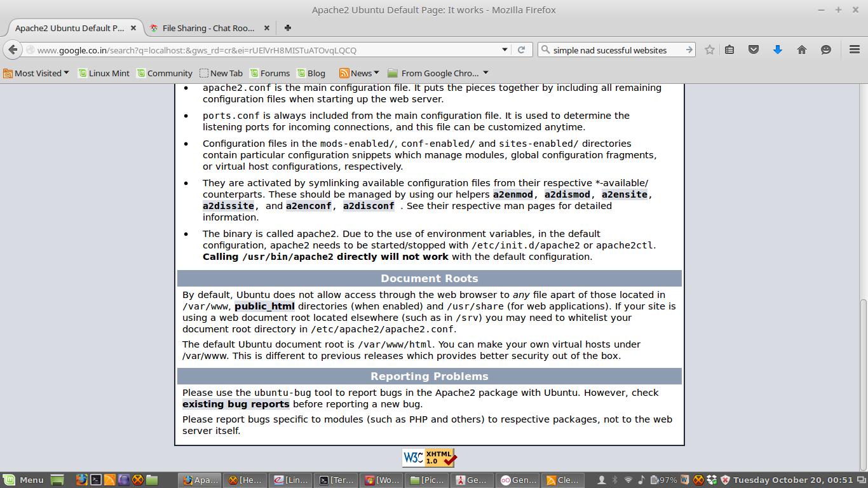Image resolution: width=868 pixels, height=488 pixels.
Task: Open Linux Mint bookmark
Action: [104, 73]
